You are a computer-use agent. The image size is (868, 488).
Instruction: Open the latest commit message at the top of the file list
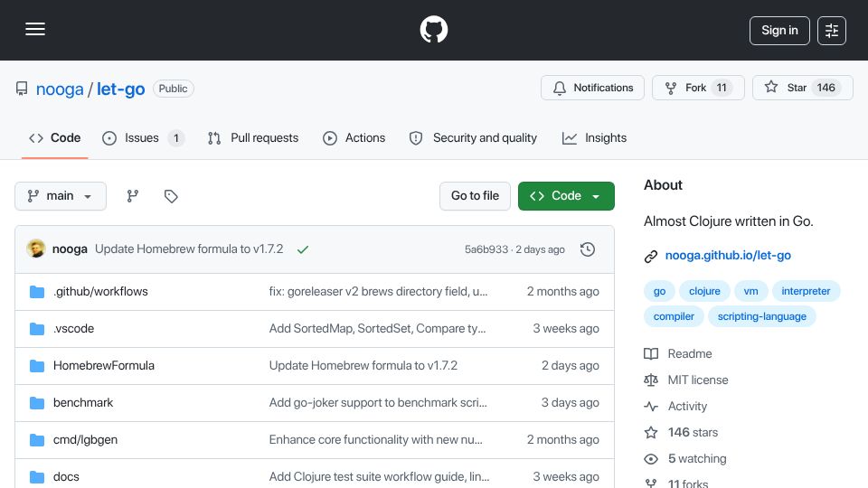click(189, 249)
